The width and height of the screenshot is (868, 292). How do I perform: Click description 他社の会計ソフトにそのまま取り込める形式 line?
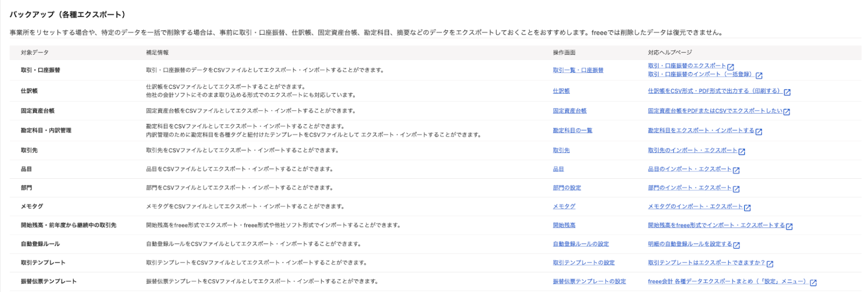(x=251, y=95)
